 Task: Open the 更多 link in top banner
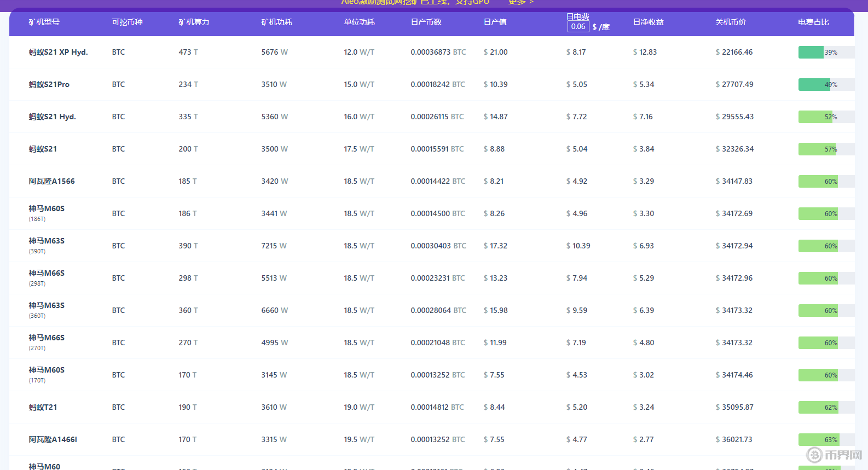(x=520, y=2)
